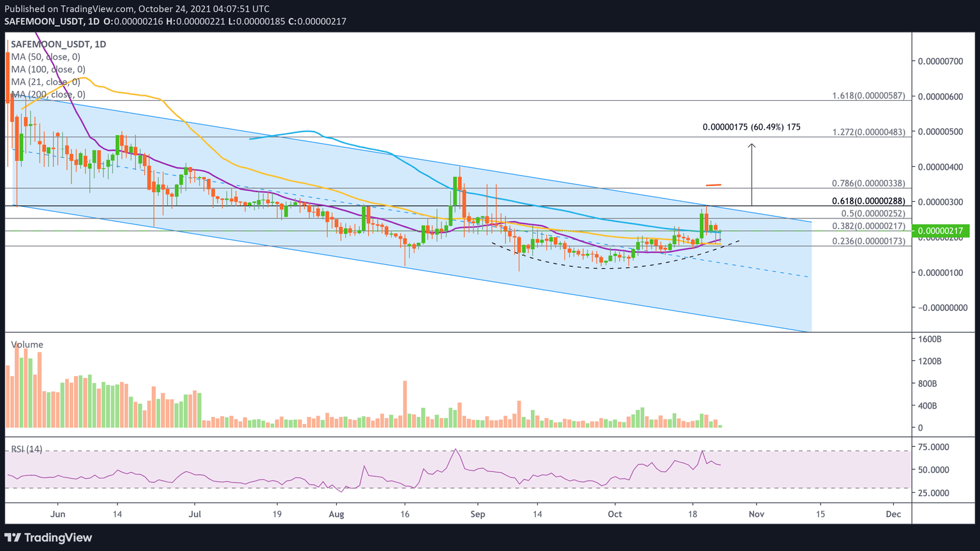Click the green current price tag 0.00000217
This screenshot has height=551, width=980.
[941, 231]
